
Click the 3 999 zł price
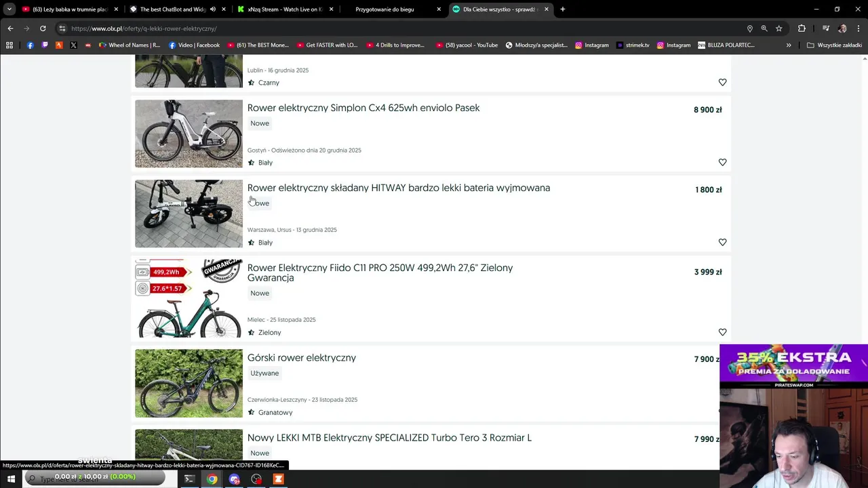tap(707, 272)
